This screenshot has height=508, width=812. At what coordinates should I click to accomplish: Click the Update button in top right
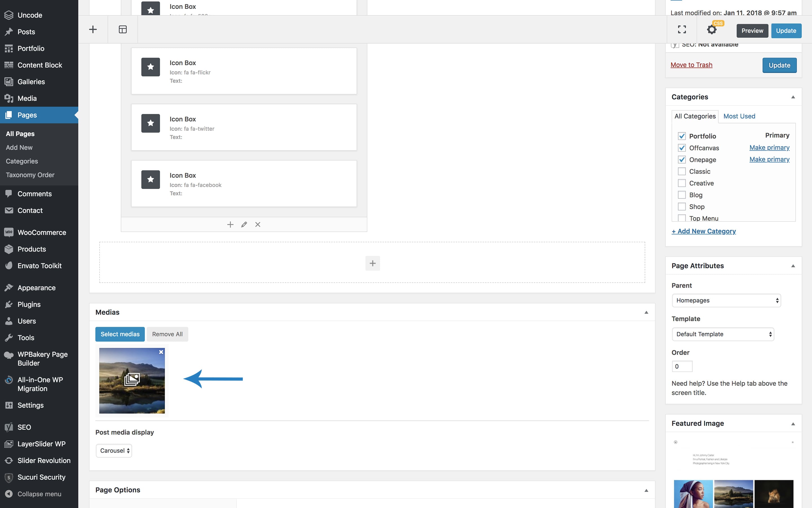[x=786, y=30]
